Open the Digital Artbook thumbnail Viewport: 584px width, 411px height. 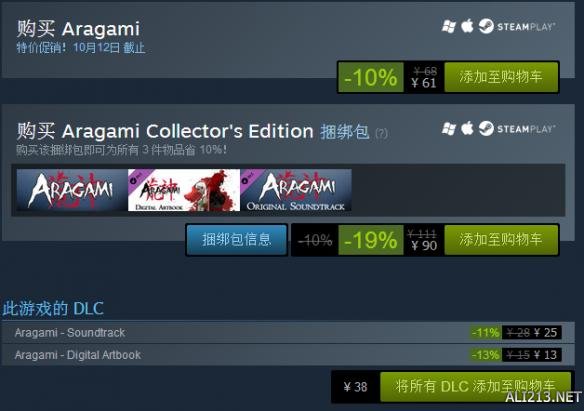coord(184,190)
